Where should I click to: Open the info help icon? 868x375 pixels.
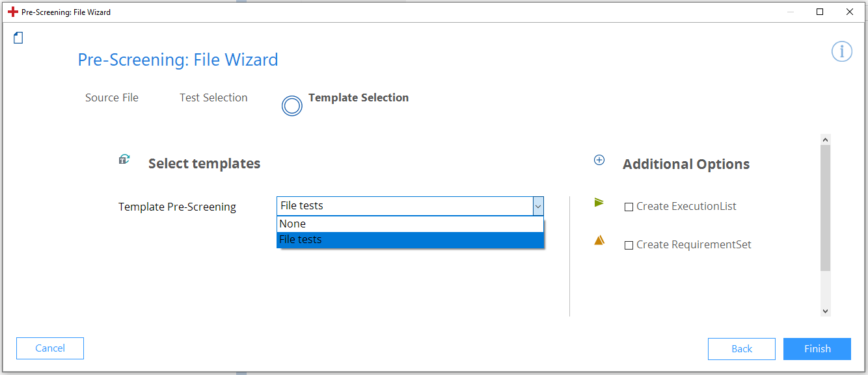841,51
